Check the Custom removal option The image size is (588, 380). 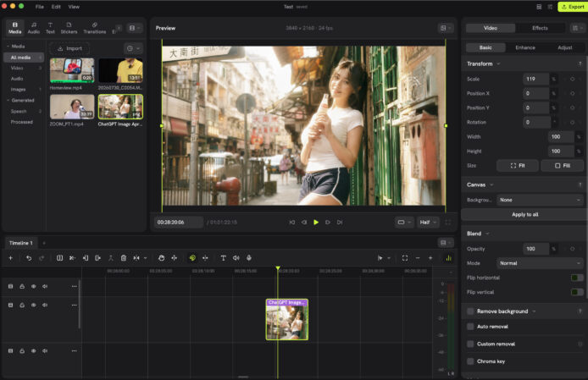(x=470, y=344)
